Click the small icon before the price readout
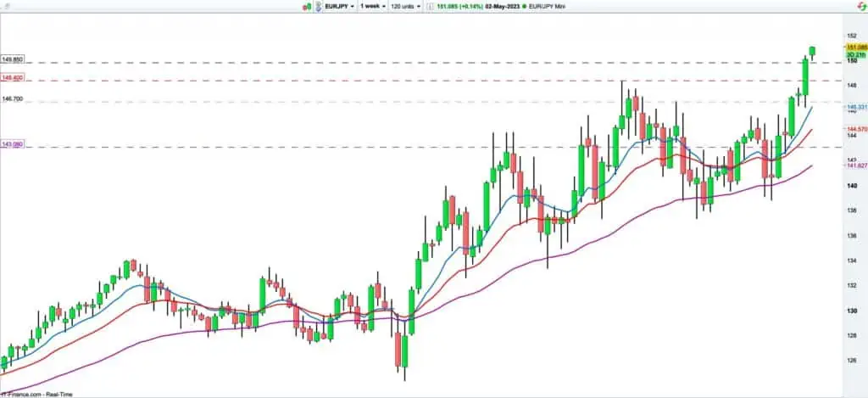 pyautogui.click(x=430, y=7)
